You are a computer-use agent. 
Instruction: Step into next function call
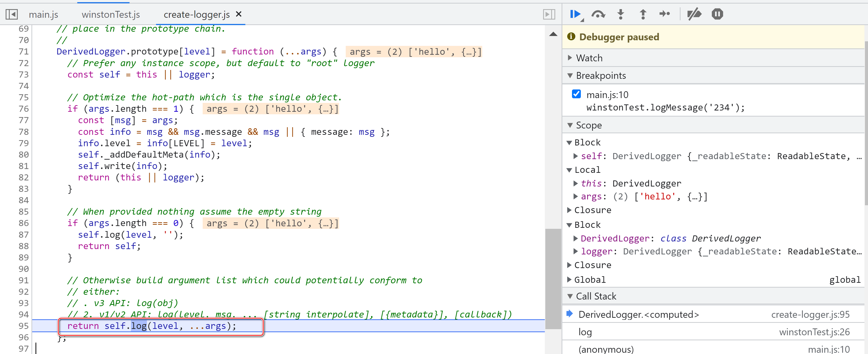pyautogui.click(x=620, y=14)
